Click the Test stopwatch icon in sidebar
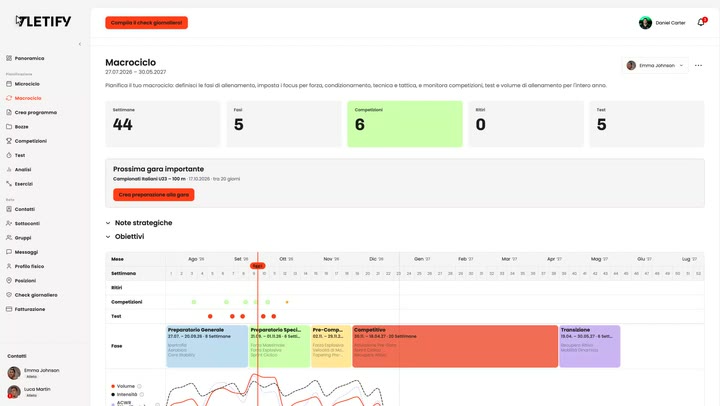The image size is (720, 406). 9,155
